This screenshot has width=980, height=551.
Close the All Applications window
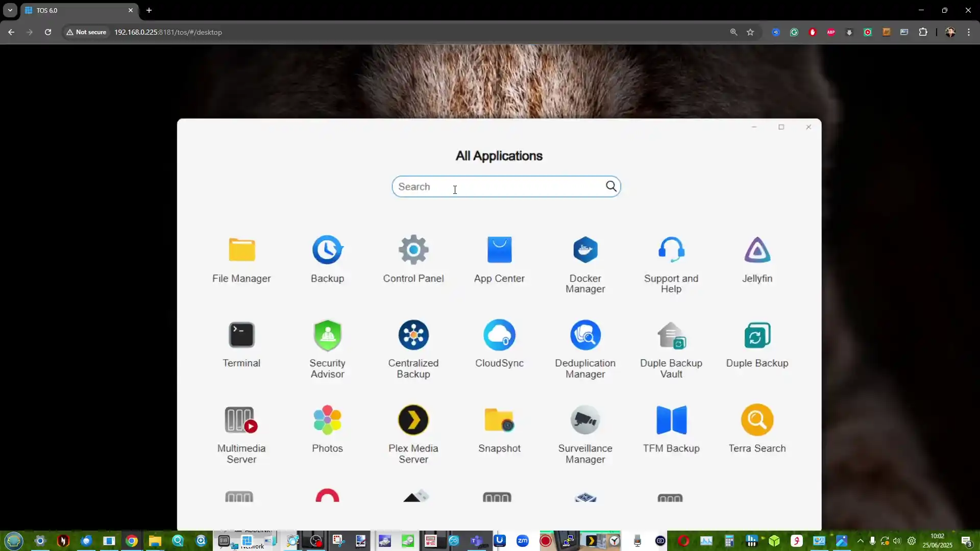[808, 127]
